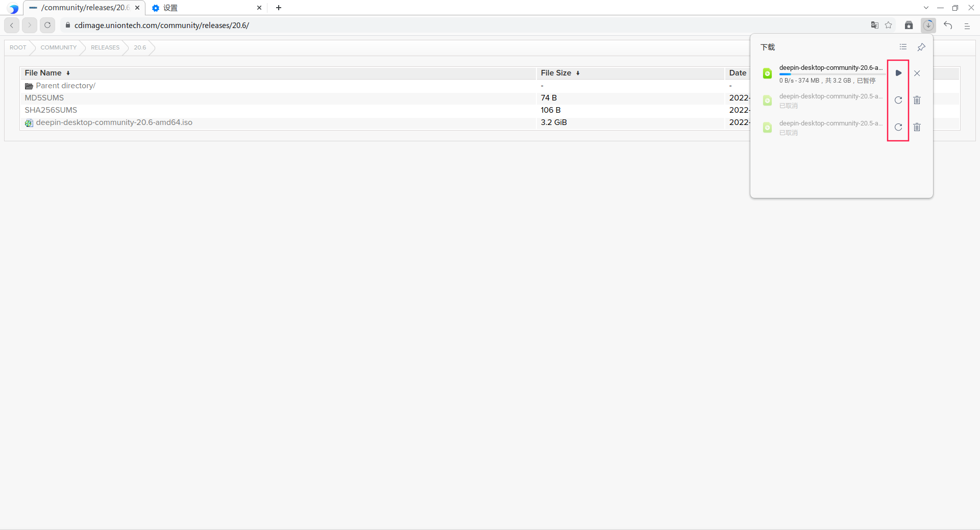Sort by File Size arrow
This screenshot has height=530, width=980.
(x=578, y=73)
